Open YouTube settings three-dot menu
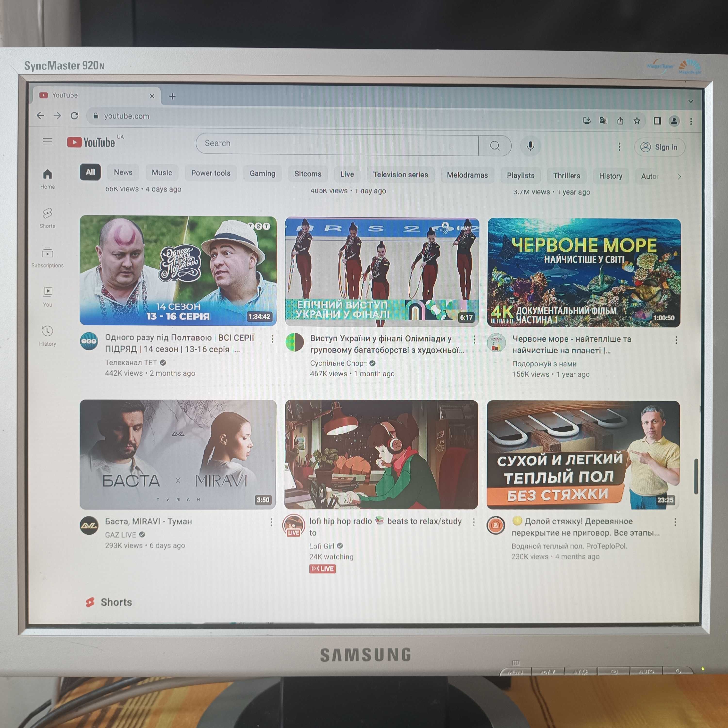728x728 pixels. [x=619, y=147]
